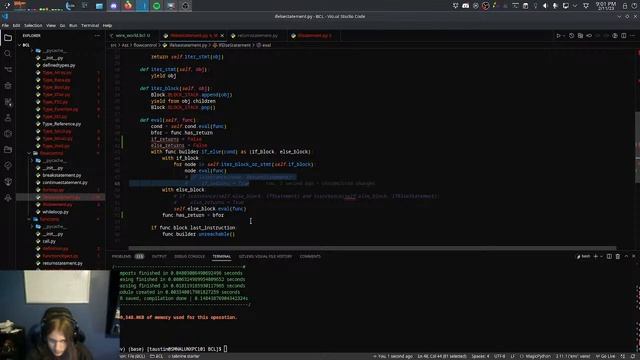Click the split editor icon
This screenshot has height=360, width=640.
click(624, 36)
